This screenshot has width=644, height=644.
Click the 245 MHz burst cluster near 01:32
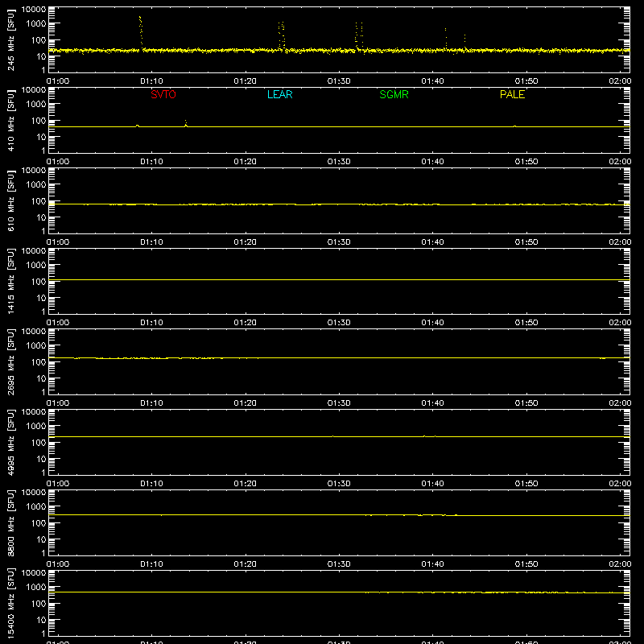click(359, 35)
